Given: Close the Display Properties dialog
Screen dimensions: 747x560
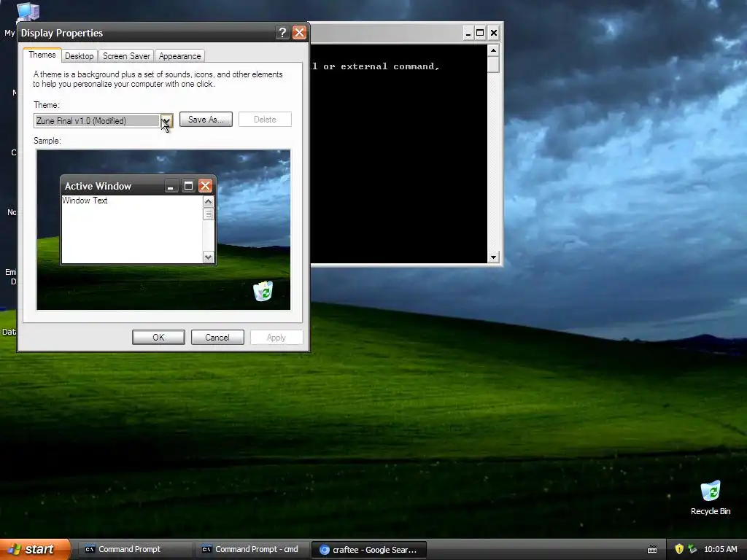Looking at the screenshot, I should coord(299,32).
